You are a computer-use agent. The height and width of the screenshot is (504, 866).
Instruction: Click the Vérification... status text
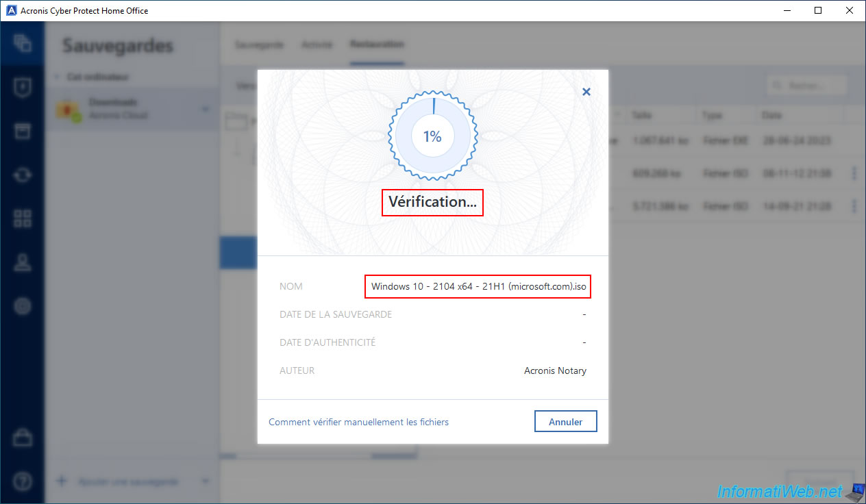click(x=432, y=202)
